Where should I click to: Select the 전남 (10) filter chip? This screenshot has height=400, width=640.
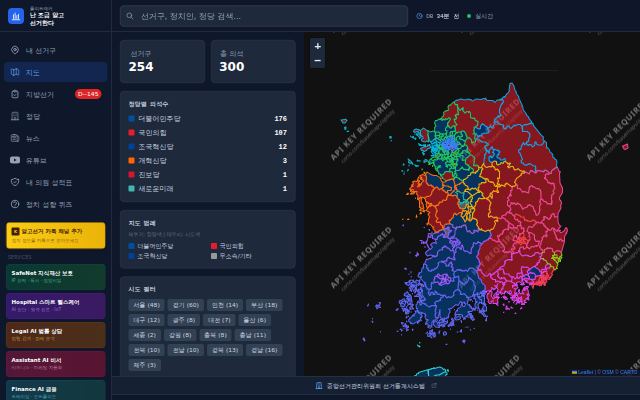pos(186,350)
